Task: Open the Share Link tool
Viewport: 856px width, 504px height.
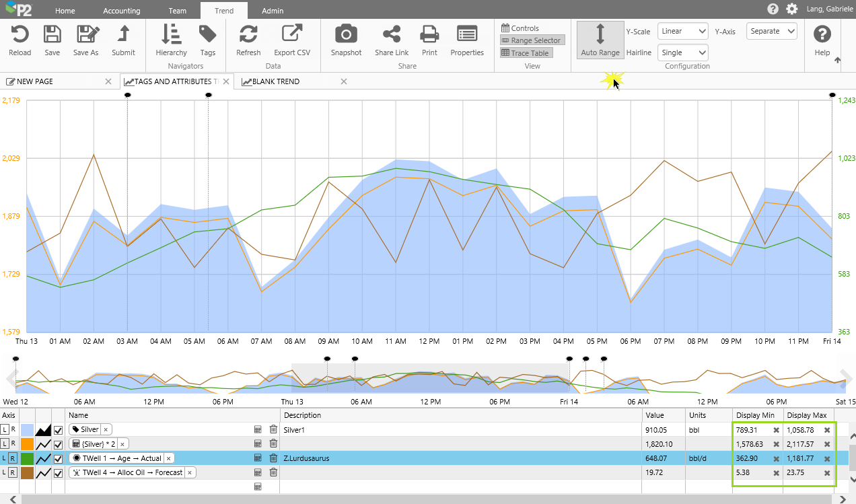Action: (x=392, y=35)
